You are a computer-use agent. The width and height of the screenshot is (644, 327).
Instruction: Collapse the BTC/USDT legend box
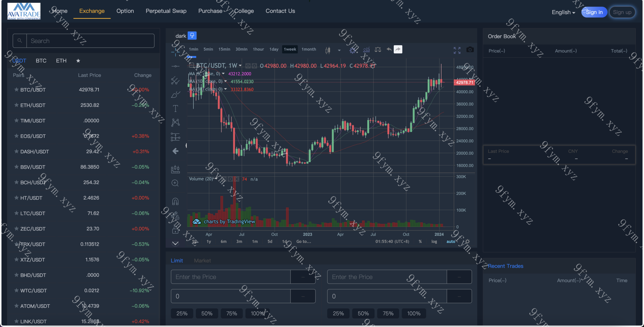(x=191, y=65)
